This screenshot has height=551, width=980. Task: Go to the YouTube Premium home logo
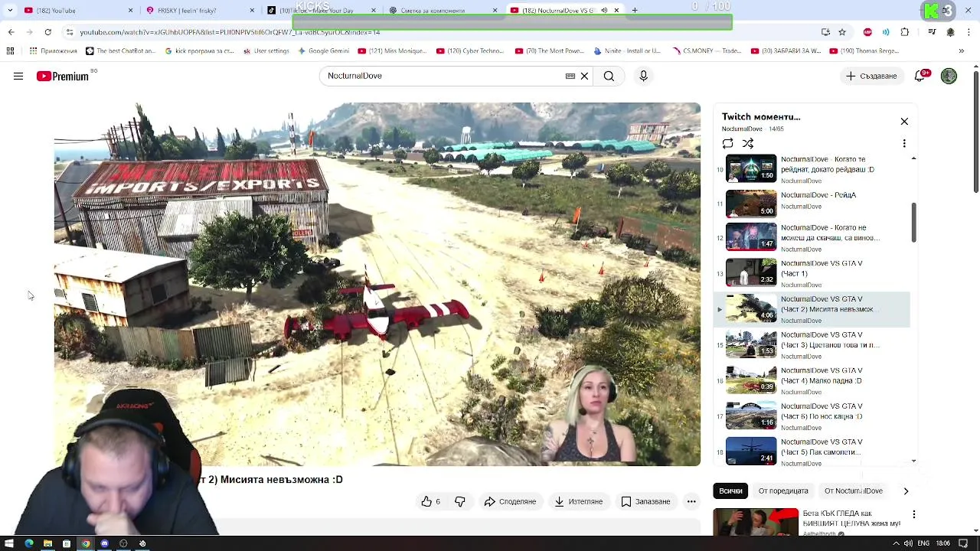coord(63,76)
